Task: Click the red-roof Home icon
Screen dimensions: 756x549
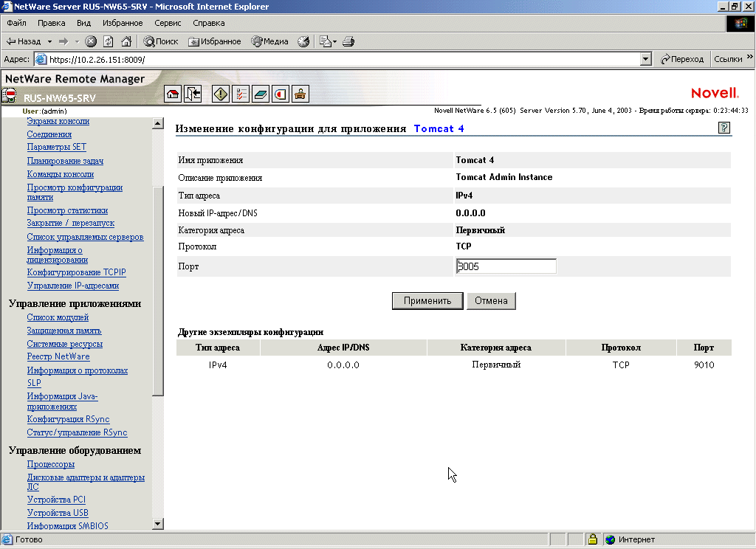Action: click(x=173, y=94)
